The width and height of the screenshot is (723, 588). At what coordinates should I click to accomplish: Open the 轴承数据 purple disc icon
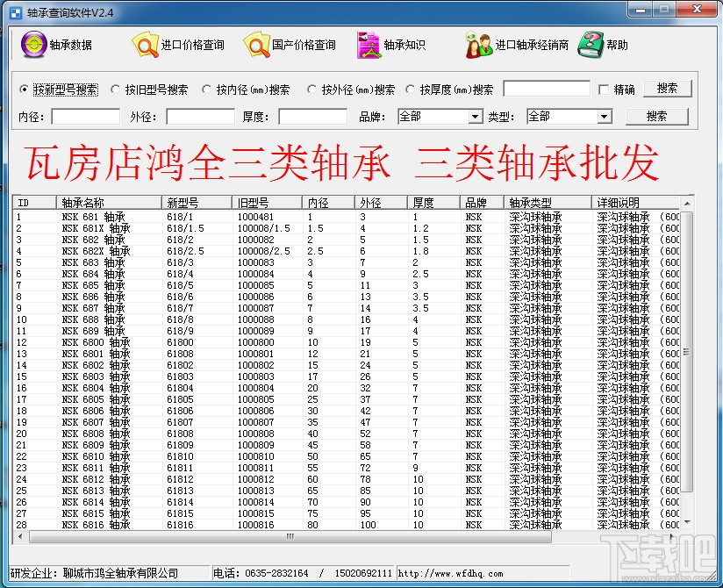[x=33, y=44]
